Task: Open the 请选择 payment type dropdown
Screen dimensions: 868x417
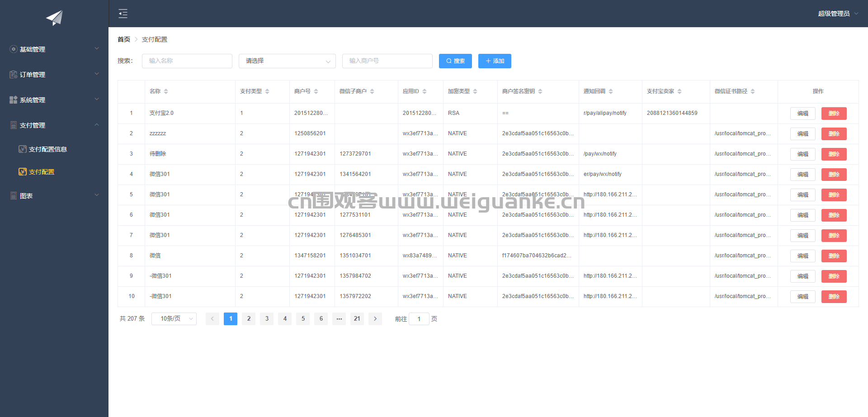Action: (x=287, y=61)
